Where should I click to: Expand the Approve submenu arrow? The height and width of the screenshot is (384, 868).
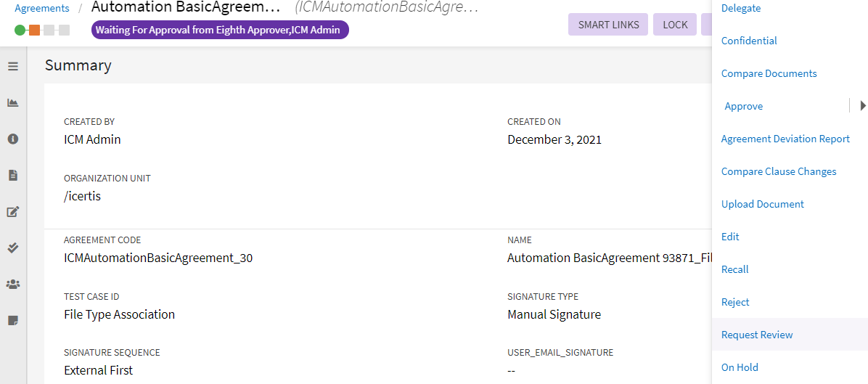[x=862, y=106]
